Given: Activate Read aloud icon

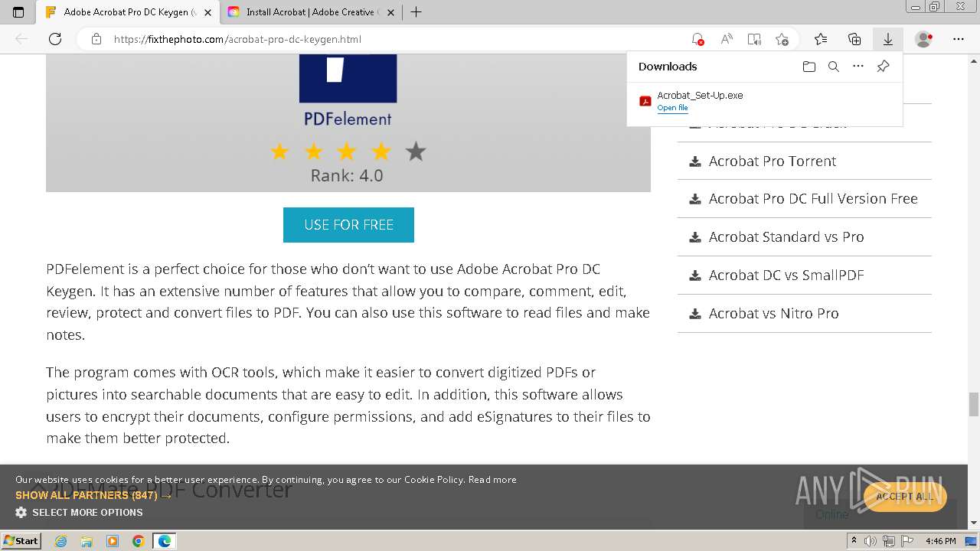Looking at the screenshot, I should (727, 39).
